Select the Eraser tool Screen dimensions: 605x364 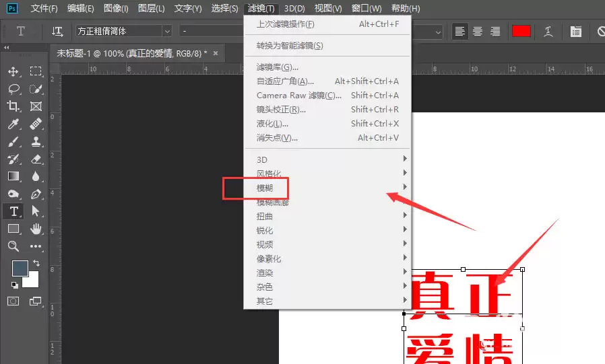coord(36,159)
